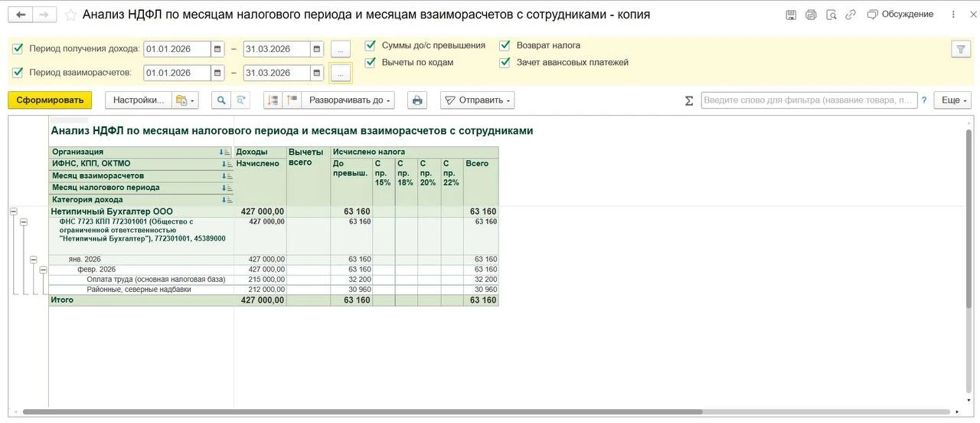This screenshot has width=980, height=423.
Task: Add report to favorites with star icon
Action: tap(70, 15)
